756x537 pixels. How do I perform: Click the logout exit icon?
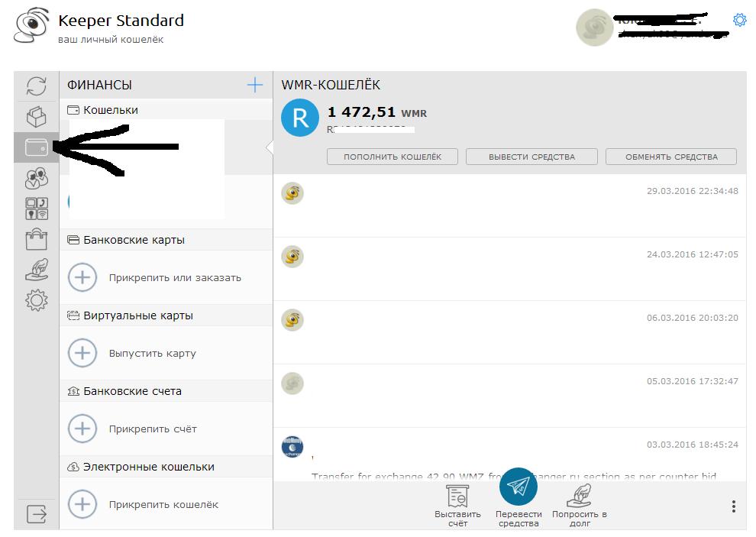pyautogui.click(x=36, y=514)
